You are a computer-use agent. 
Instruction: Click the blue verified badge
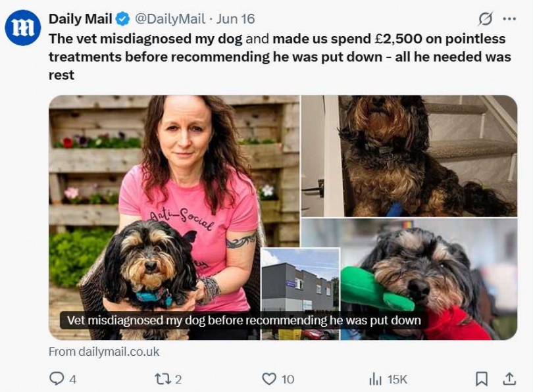tap(122, 19)
